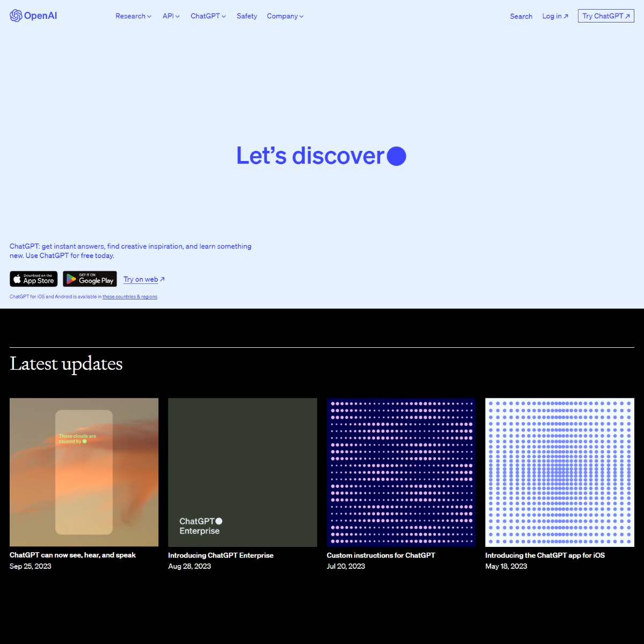
Task: Open the ChatGPT Enterprise thumbnail card
Action: [243, 472]
